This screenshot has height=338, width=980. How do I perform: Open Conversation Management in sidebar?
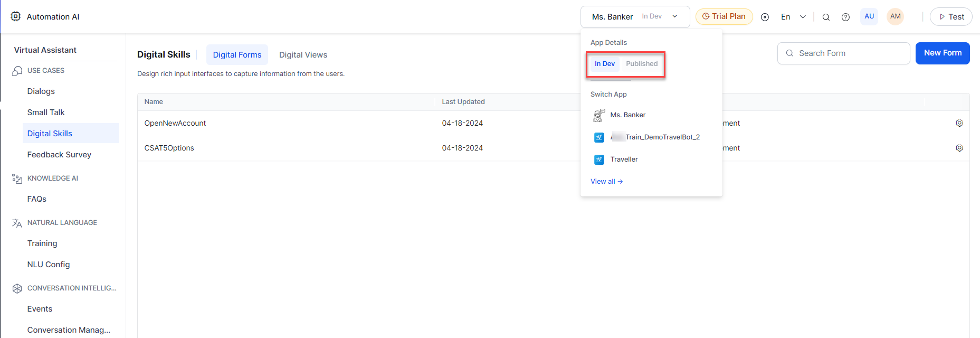(x=69, y=330)
